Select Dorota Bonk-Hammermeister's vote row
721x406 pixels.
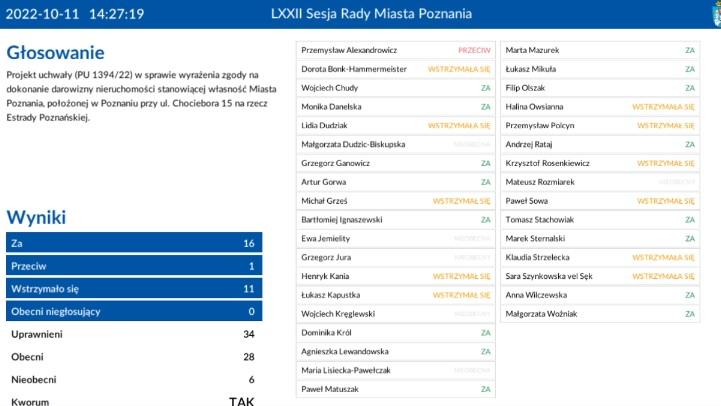396,69
